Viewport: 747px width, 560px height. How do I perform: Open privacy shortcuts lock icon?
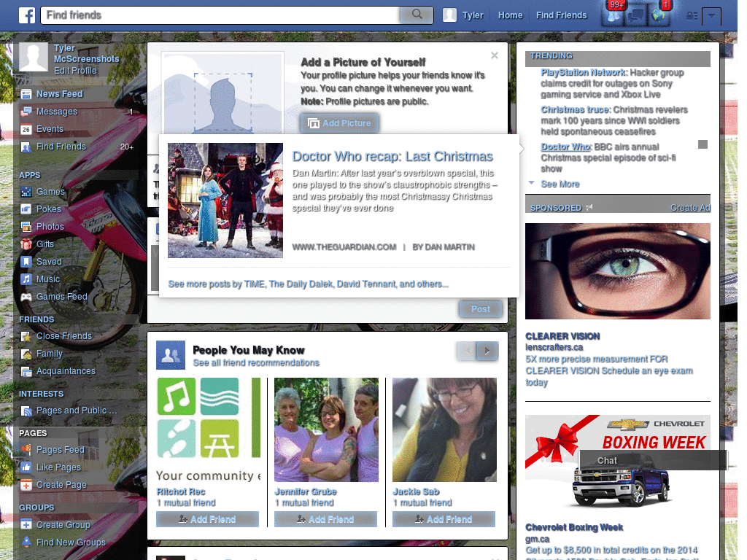[x=692, y=16]
